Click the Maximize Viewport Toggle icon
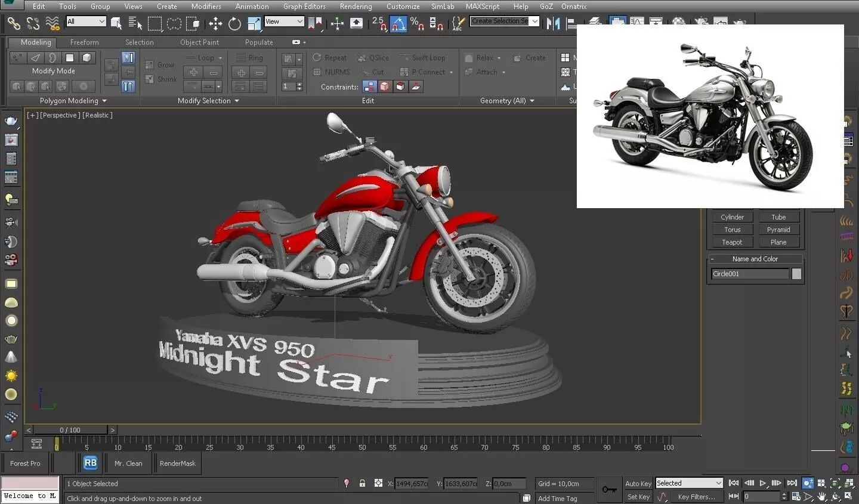Image resolution: width=859 pixels, height=504 pixels. (848, 497)
